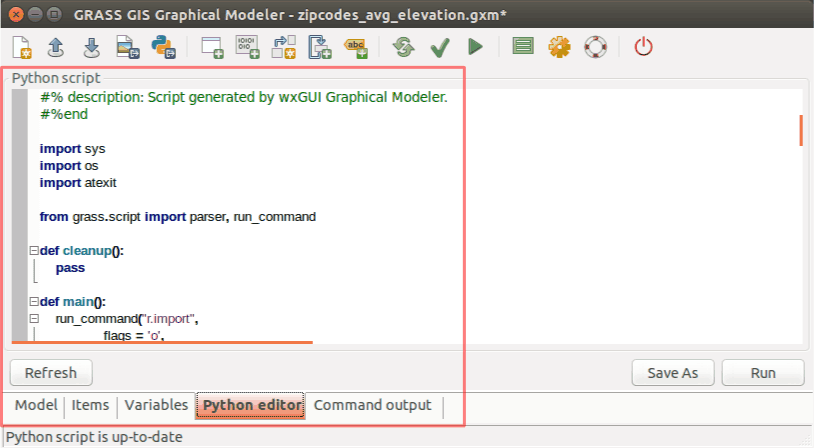Open model settings gear icon
The width and height of the screenshot is (814, 448).
559,46
